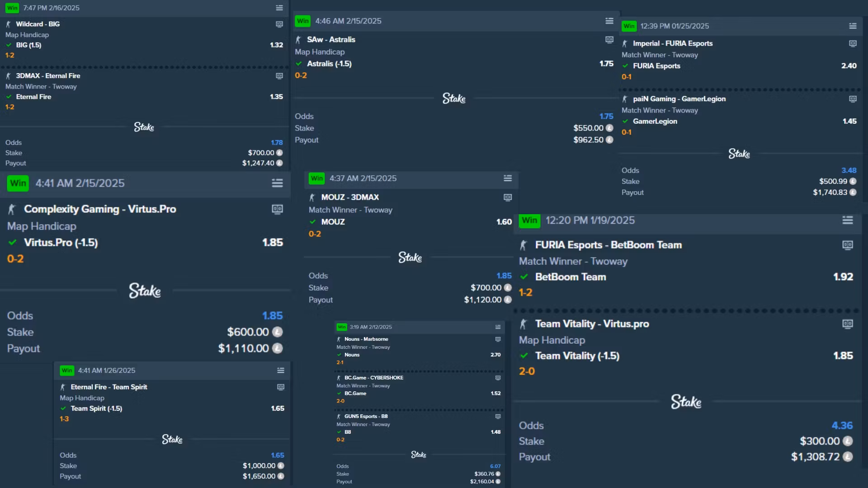Click the Win badge on 4:41 AM 1/26/2025 slip
This screenshot has height=488, width=868.
tap(67, 371)
